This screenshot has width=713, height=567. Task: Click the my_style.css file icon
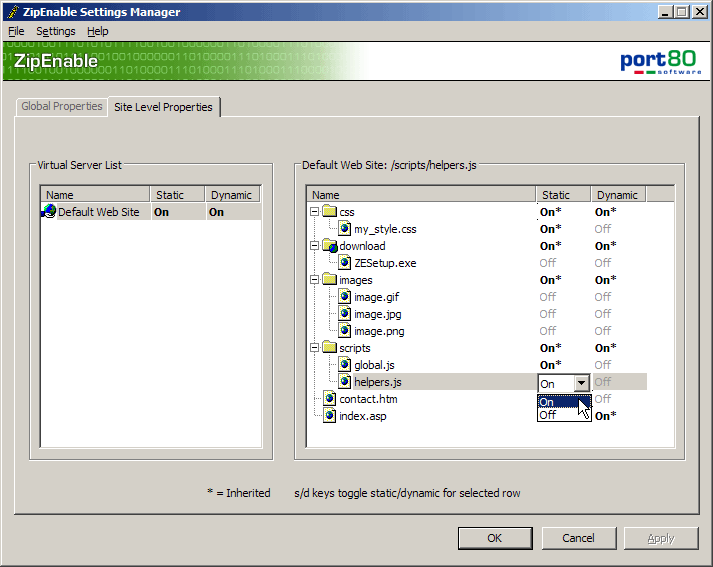point(345,228)
